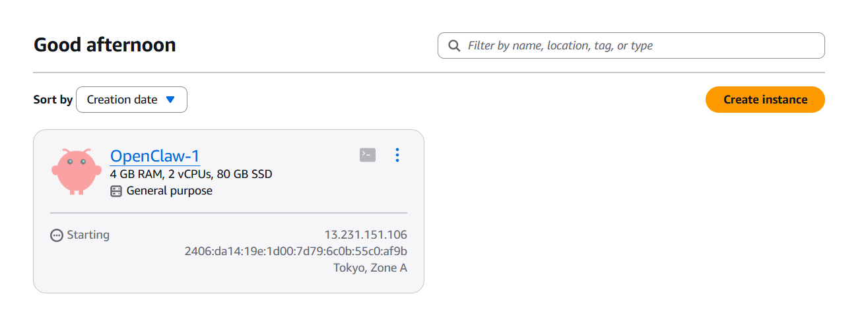Click the public IP 13.231.151.106
Viewport: 868px width, 329px height.
[366, 235]
